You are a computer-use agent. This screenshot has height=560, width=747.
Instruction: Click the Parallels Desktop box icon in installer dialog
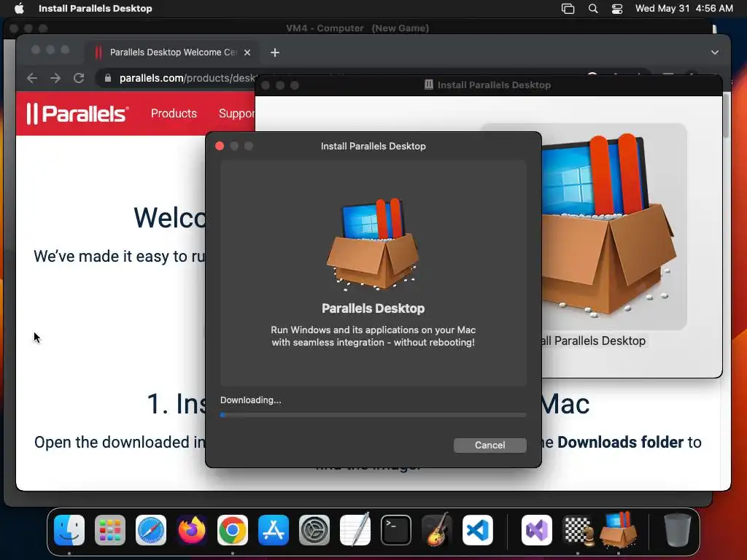(373, 244)
